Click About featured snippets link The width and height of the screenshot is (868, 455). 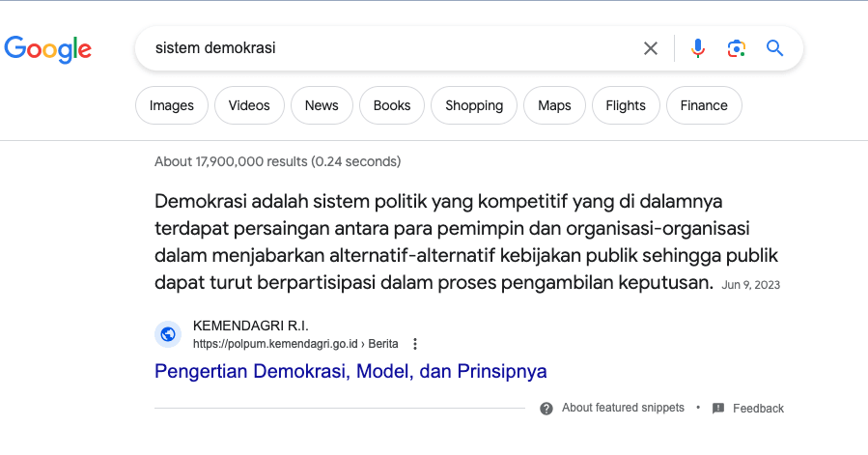point(623,408)
